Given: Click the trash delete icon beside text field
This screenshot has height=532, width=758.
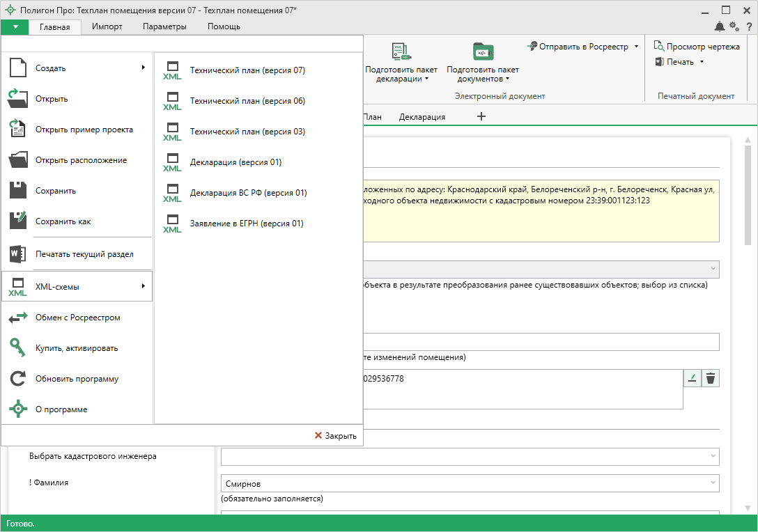Looking at the screenshot, I should [710, 378].
